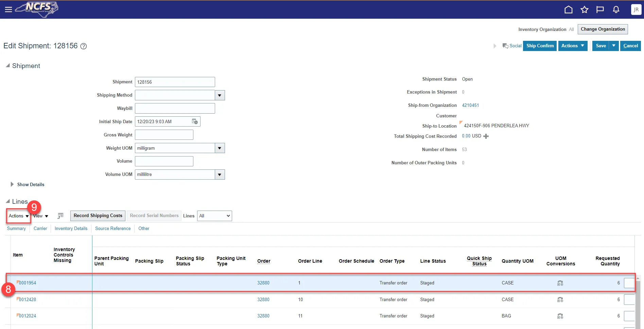Expand the Shipping Method dropdown
This screenshot has height=329, width=644.
coord(220,95)
